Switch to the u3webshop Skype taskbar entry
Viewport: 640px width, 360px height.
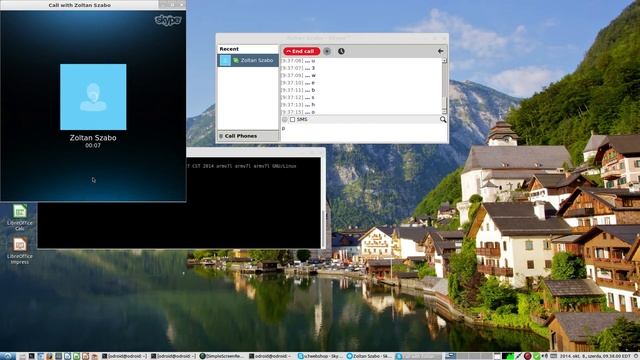pos(321,356)
